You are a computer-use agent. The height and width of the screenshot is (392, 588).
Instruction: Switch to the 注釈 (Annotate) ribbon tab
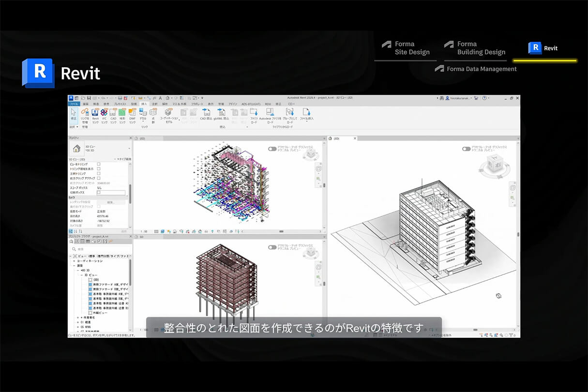click(155, 104)
